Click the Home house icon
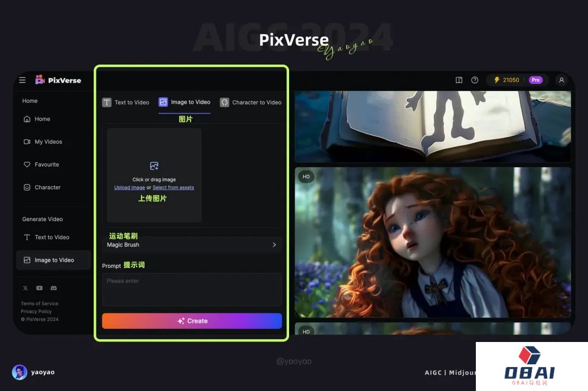Image resolution: width=588 pixels, height=391 pixels. click(27, 119)
